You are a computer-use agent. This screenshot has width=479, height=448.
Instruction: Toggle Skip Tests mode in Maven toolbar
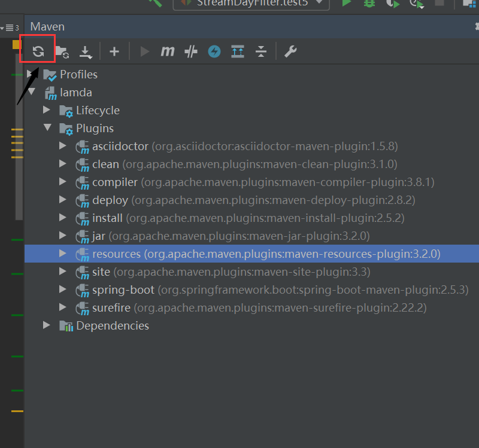point(190,51)
